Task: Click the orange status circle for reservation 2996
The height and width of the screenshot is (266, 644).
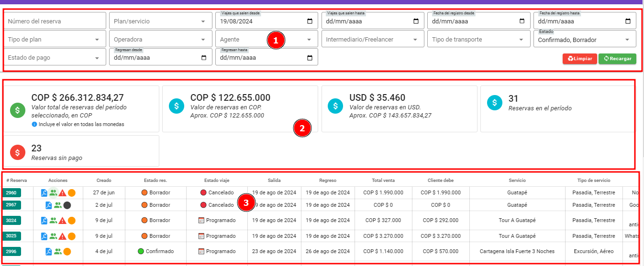Action: pyautogui.click(x=67, y=252)
